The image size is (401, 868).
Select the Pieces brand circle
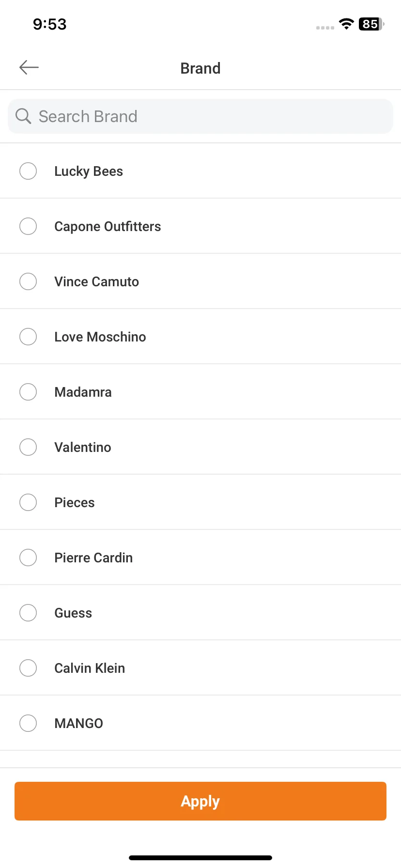click(x=28, y=502)
